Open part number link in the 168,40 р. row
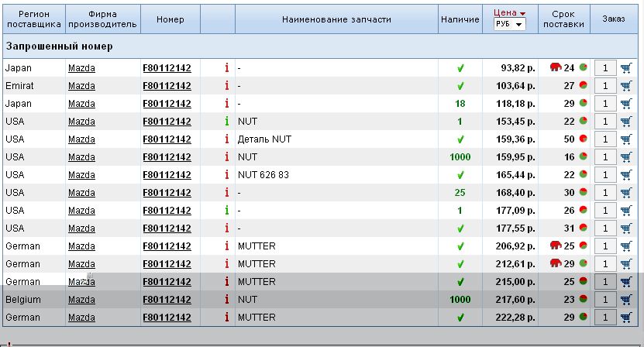Image resolution: width=644 pixels, height=347 pixels. [167, 193]
